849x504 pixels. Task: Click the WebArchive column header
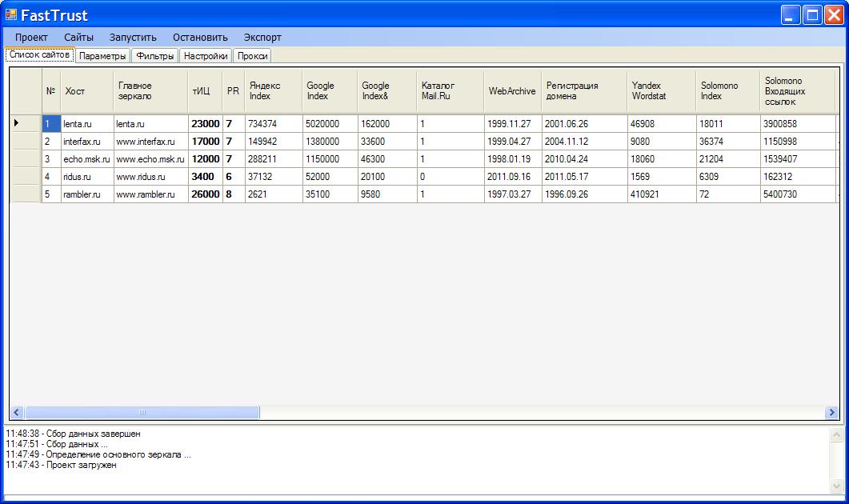[x=513, y=91]
